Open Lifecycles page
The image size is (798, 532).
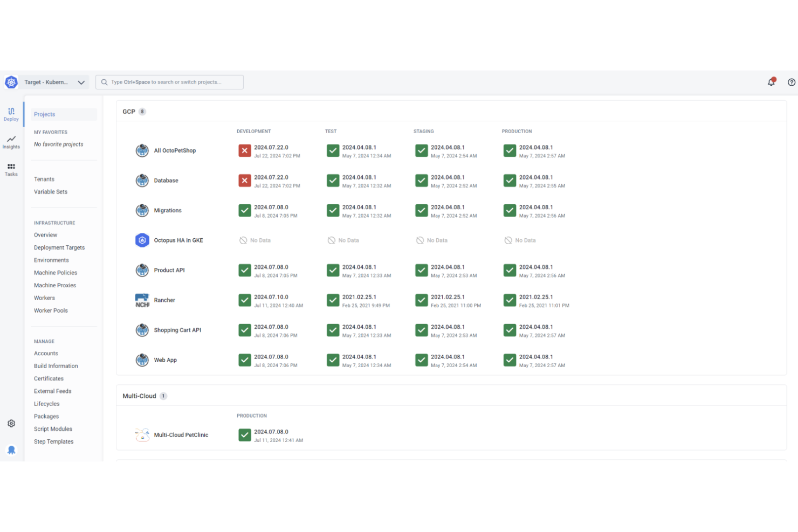[46, 404]
